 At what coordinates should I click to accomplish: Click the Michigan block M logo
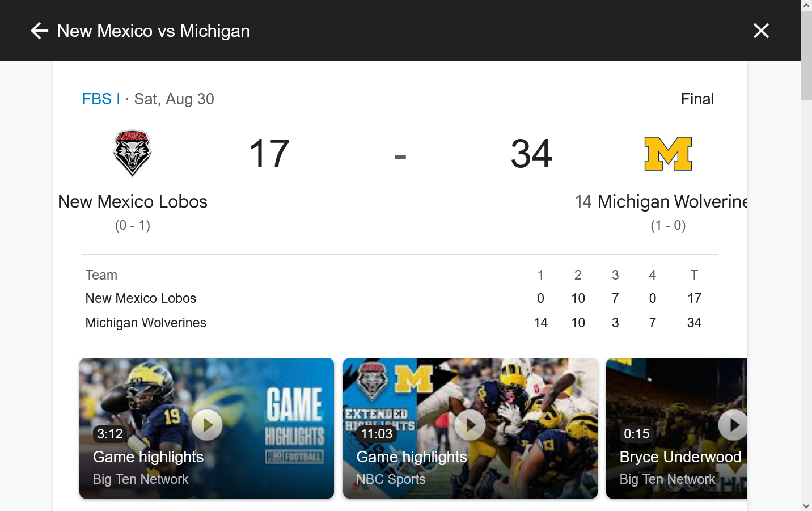(668, 154)
